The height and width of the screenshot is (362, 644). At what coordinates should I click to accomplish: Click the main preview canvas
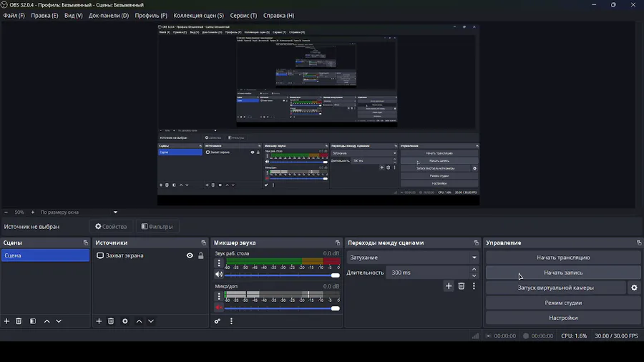318,114
